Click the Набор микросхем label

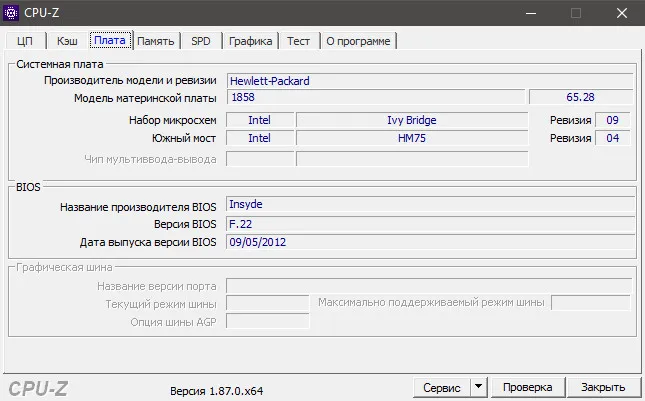click(172, 120)
